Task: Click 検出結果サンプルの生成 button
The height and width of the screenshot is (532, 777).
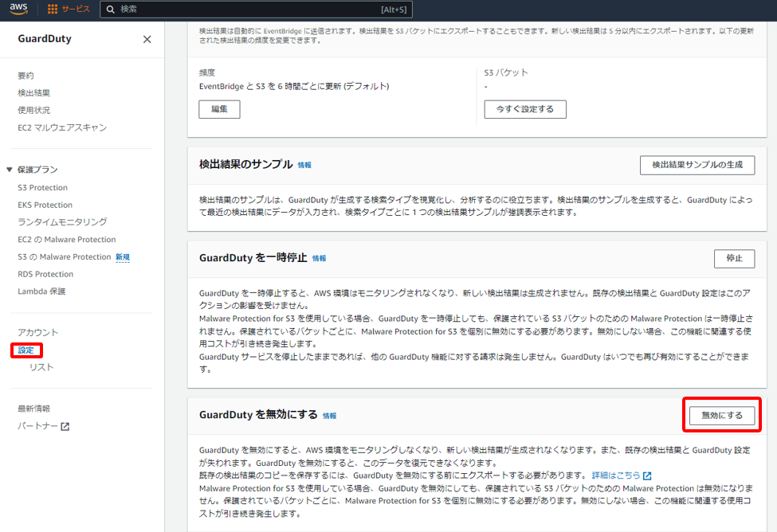Action: [x=697, y=166]
